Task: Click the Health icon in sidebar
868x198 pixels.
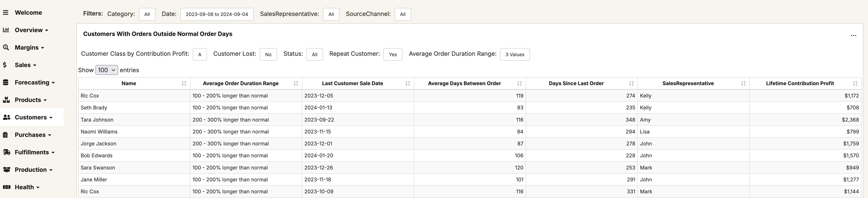Action: click(x=6, y=187)
